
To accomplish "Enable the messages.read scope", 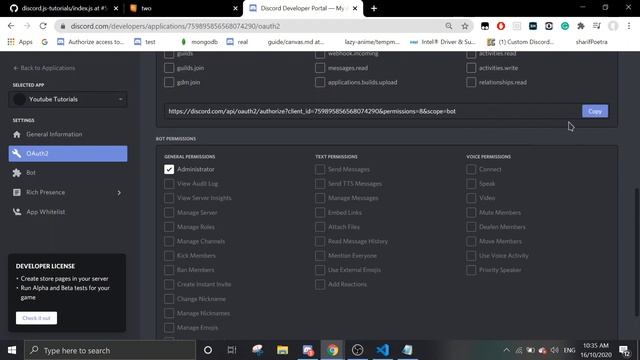I will (x=320, y=68).
